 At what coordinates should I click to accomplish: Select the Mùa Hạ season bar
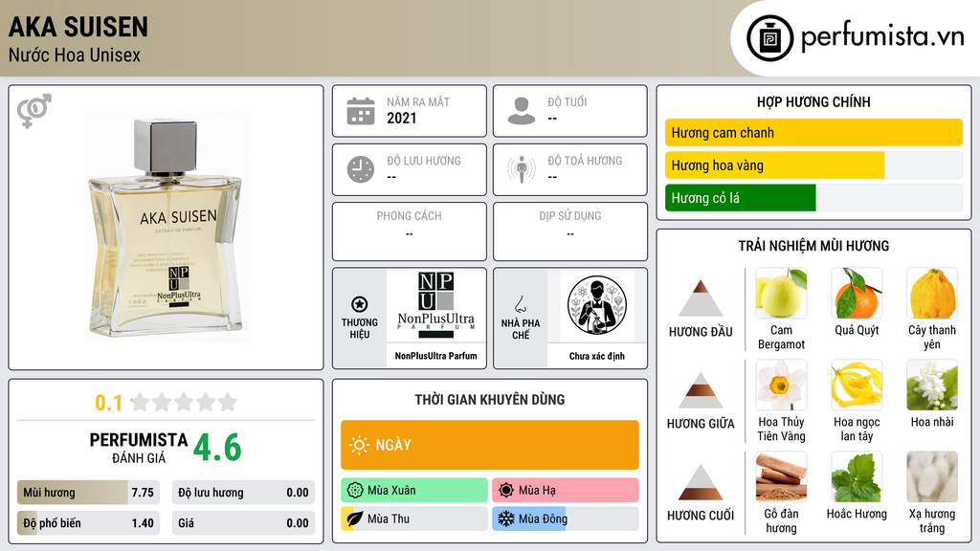click(566, 491)
